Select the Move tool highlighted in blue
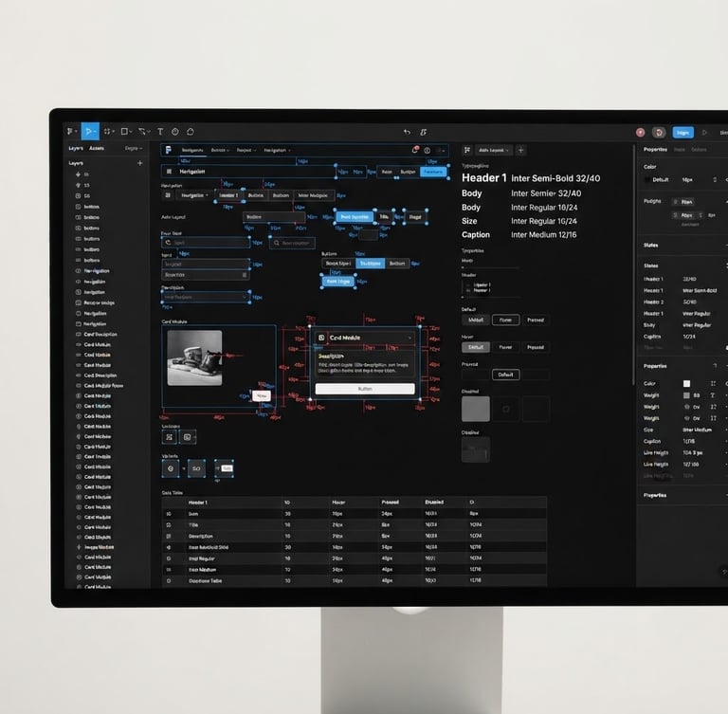This screenshot has height=714, width=728. [90, 132]
